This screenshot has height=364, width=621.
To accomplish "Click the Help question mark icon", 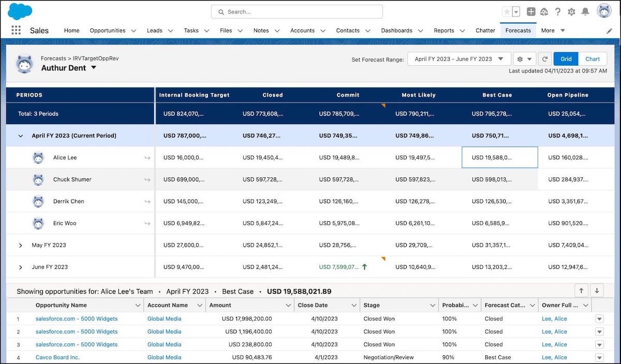I will tap(558, 12).
